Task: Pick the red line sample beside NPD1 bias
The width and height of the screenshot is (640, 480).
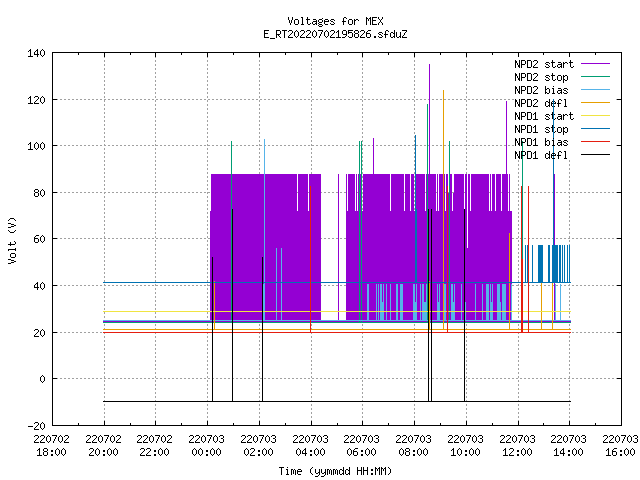Action: 596,142
